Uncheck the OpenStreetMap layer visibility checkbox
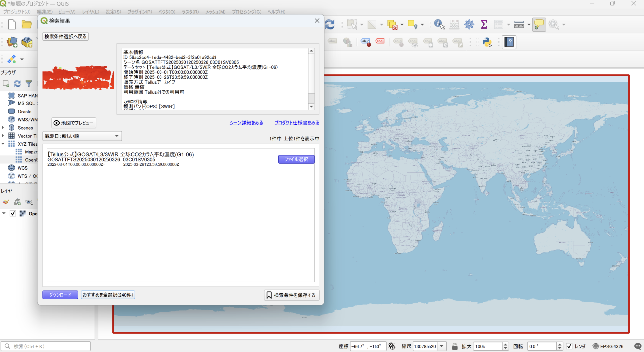Viewport: 644px width, 352px height. pos(13,214)
